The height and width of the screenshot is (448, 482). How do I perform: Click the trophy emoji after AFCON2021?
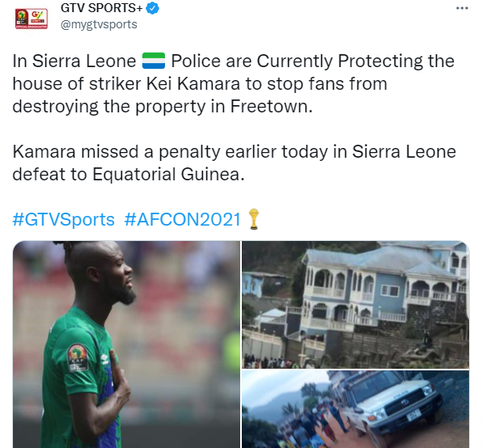(254, 219)
